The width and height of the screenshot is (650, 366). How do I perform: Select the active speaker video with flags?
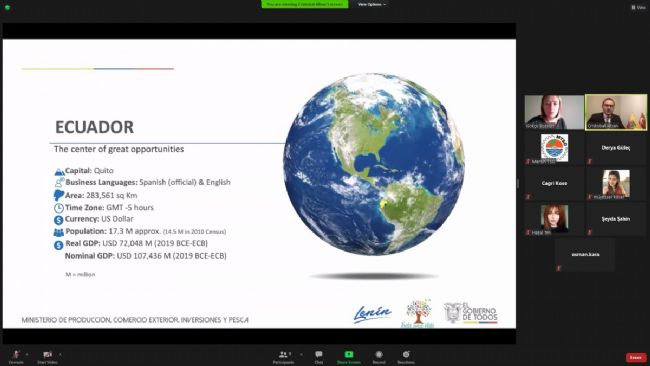[616, 112]
